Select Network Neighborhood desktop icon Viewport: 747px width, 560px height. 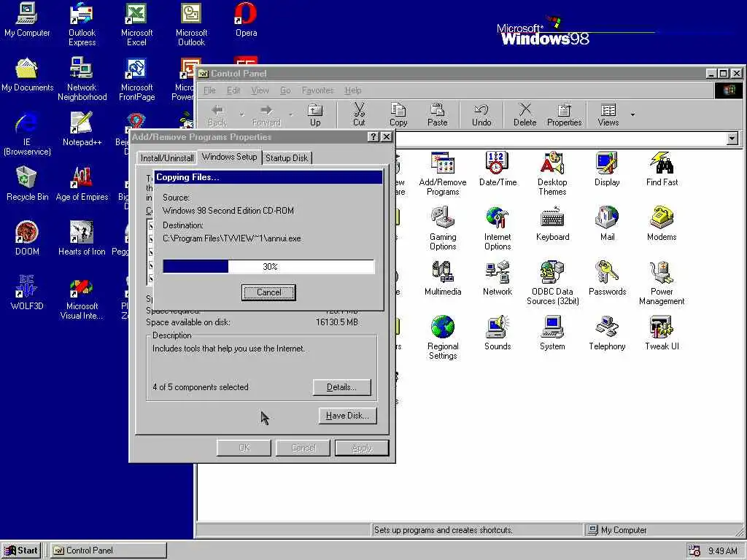click(82, 79)
